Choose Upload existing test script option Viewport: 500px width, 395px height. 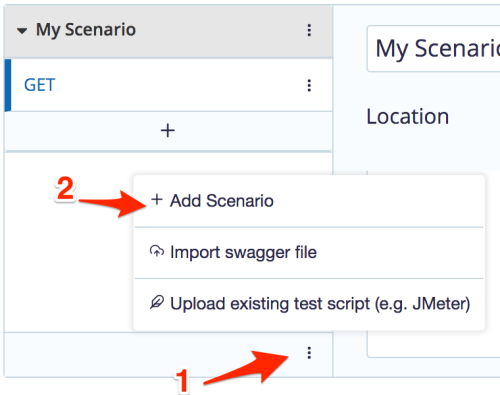coord(309,304)
